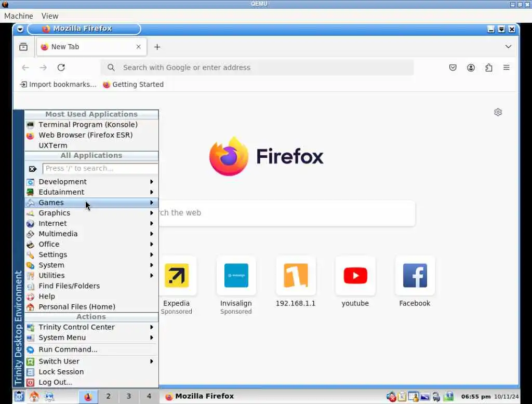Open the System Menu entry
This screenshot has width=532, height=404.
click(91, 338)
